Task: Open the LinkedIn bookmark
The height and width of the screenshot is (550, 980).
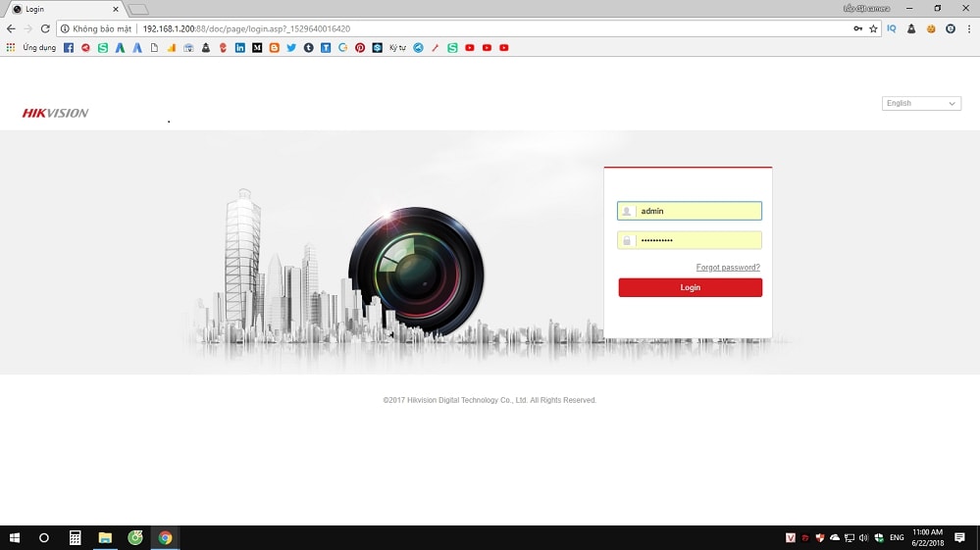Action: [x=240, y=47]
